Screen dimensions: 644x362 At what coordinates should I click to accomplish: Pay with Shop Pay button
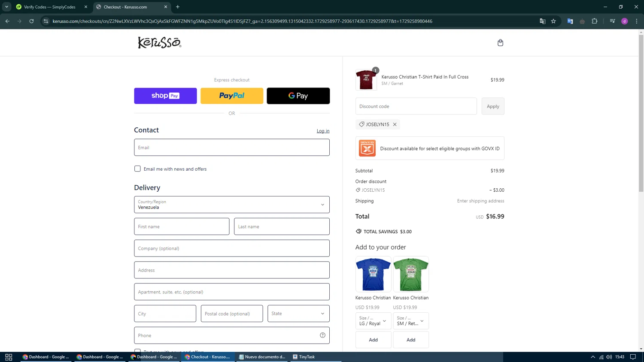[165, 96]
